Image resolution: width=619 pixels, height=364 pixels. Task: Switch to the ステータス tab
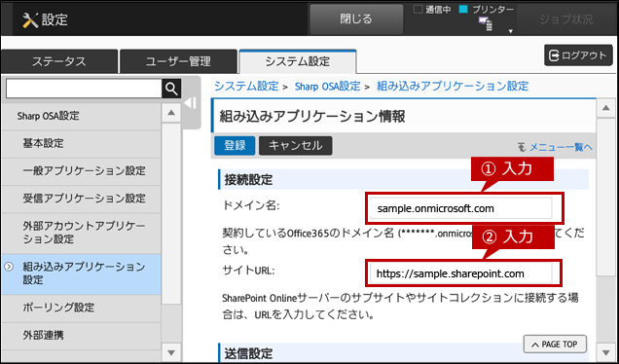[x=59, y=61]
